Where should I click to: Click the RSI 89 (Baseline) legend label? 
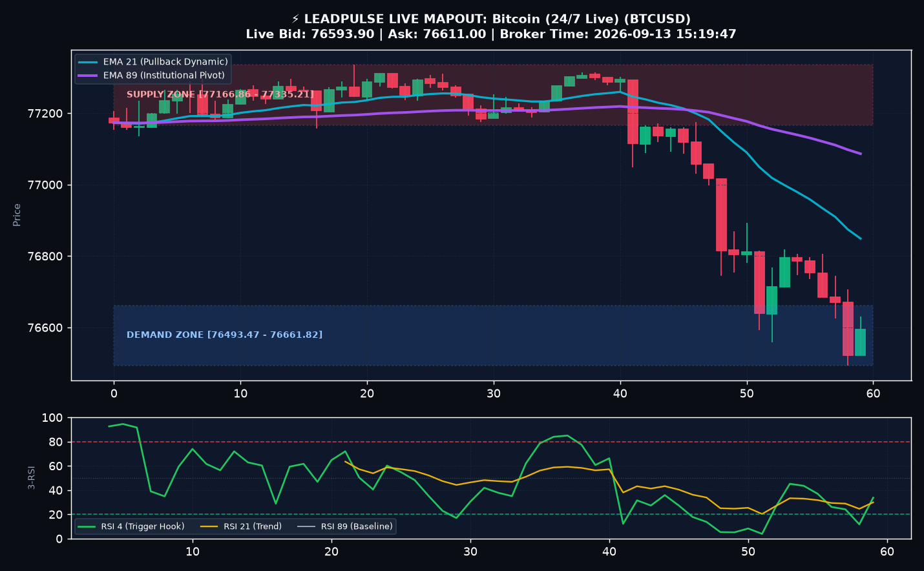click(357, 526)
